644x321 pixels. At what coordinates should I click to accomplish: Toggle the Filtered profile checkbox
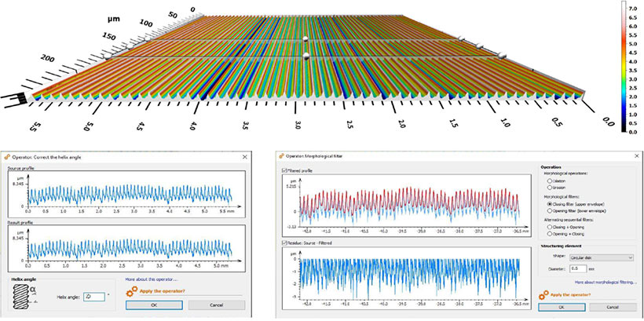pos(284,170)
